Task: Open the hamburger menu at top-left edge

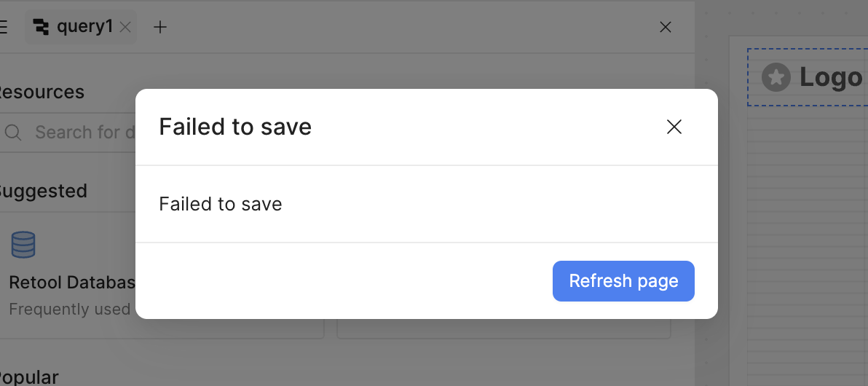Action: (x=3, y=28)
